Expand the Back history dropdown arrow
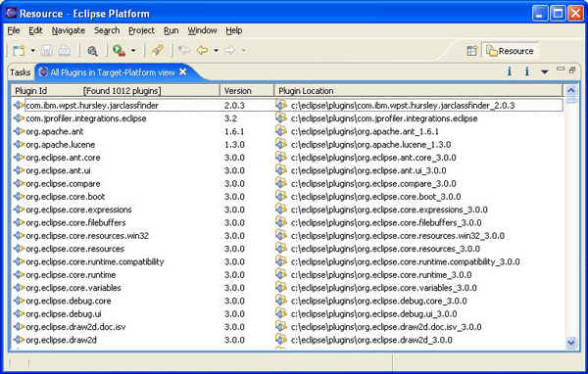The width and height of the screenshot is (588, 374). click(x=216, y=50)
